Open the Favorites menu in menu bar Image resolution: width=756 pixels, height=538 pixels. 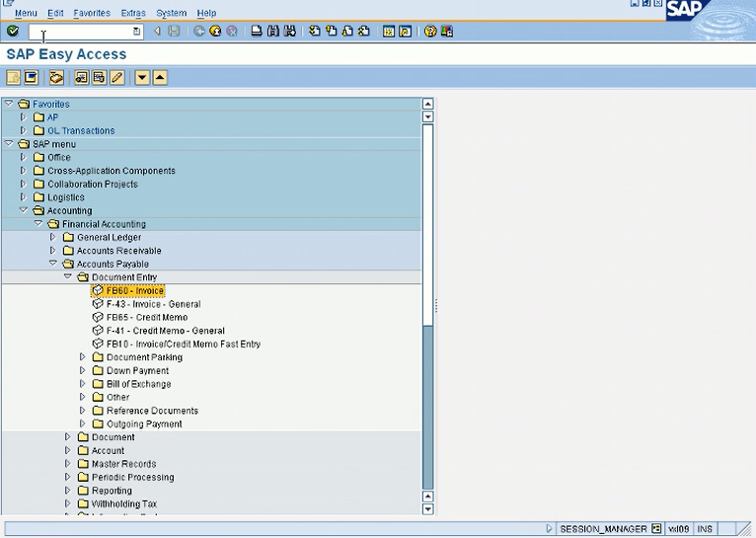pyautogui.click(x=92, y=13)
